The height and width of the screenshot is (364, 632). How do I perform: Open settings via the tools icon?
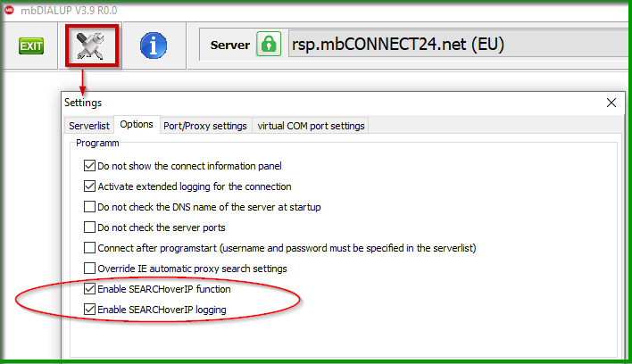(x=91, y=45)
